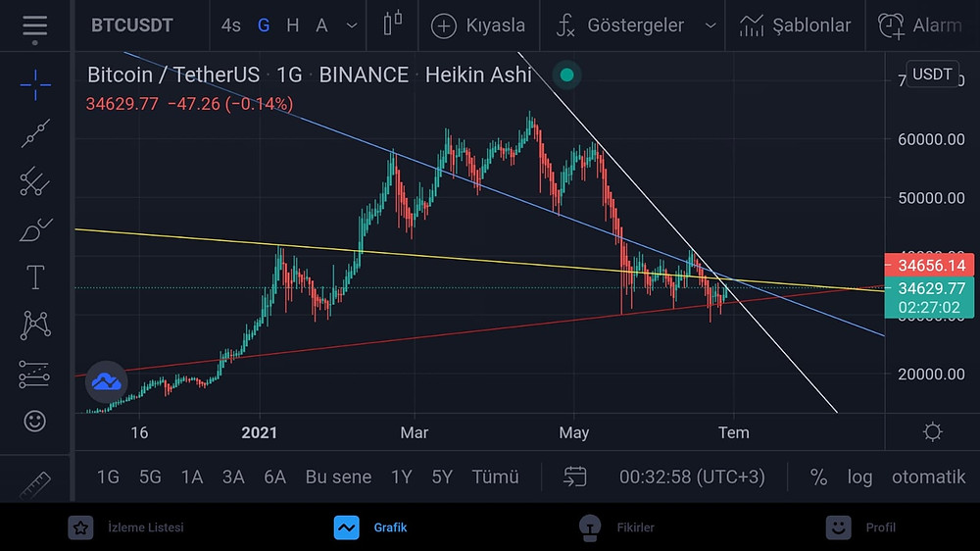This screenshot has height=551, width=980.
Task: Open the İzleme Listesi tab
Action: pyautogui.click(x=125, y=527)
